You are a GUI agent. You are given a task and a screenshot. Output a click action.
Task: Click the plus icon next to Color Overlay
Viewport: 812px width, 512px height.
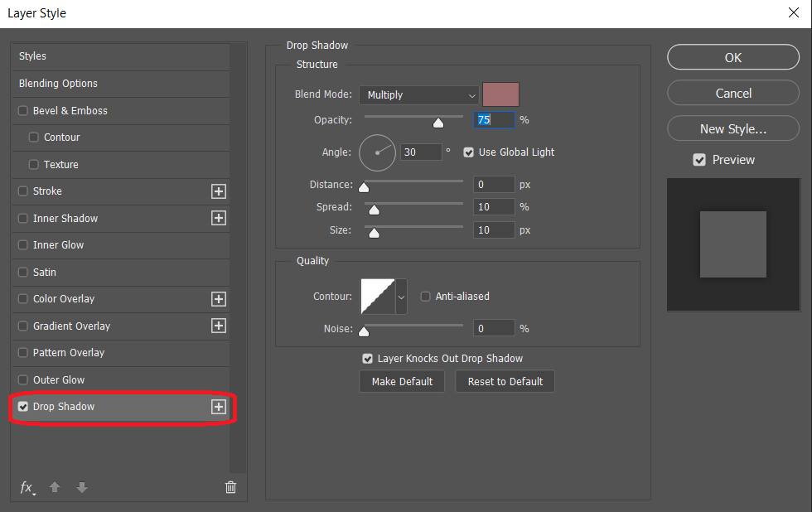(219, 299)
